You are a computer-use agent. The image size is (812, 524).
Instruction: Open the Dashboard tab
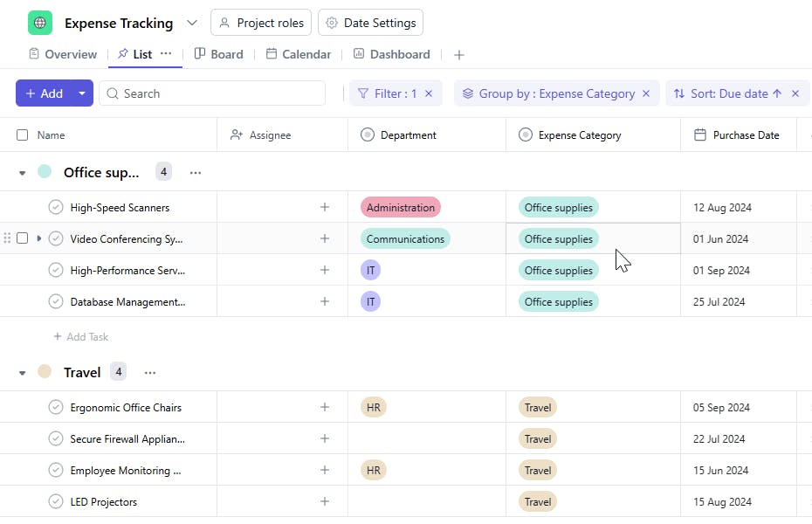pyautogui.click(x=391, y=54)
